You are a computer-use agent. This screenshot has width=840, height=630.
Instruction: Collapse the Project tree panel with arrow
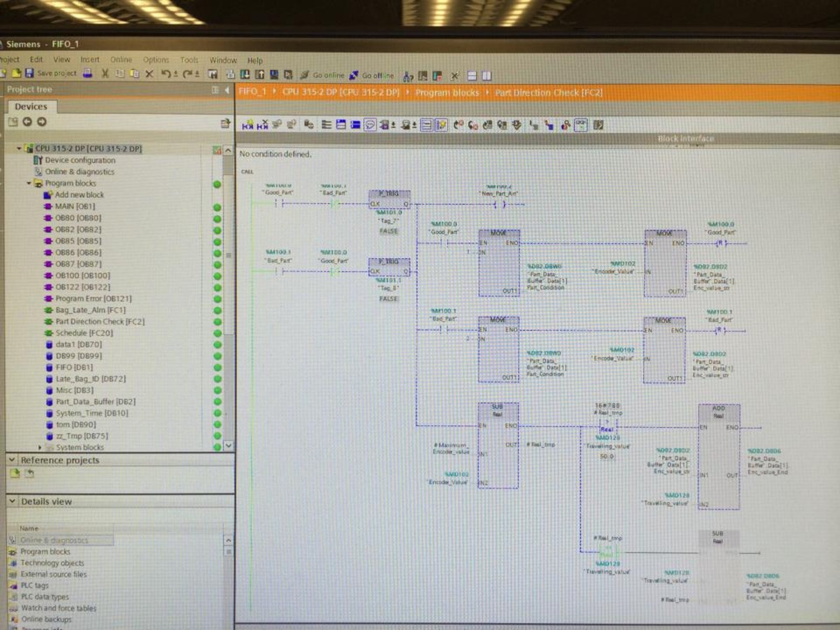pyautogui.click(x=227, y=90)
